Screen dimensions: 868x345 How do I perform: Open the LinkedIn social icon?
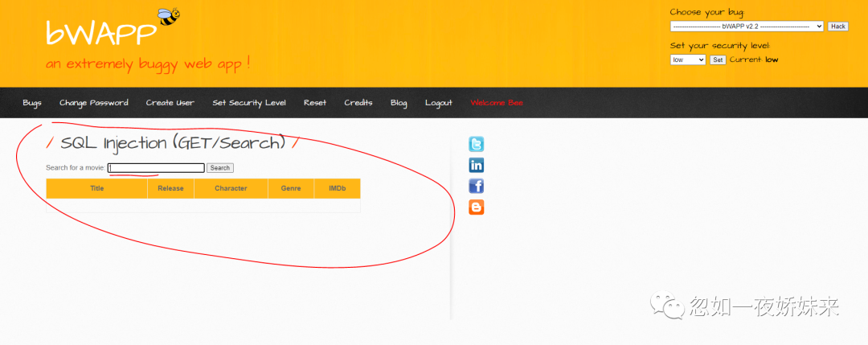tap(476, 165)
